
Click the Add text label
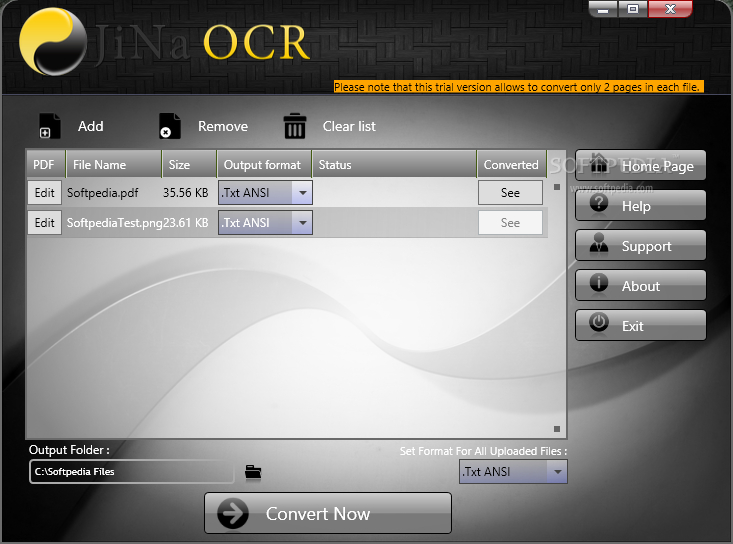tap(91, 126)
